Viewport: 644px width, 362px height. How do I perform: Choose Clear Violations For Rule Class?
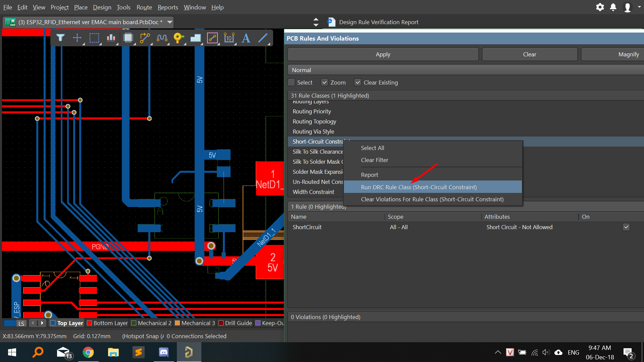433,199
